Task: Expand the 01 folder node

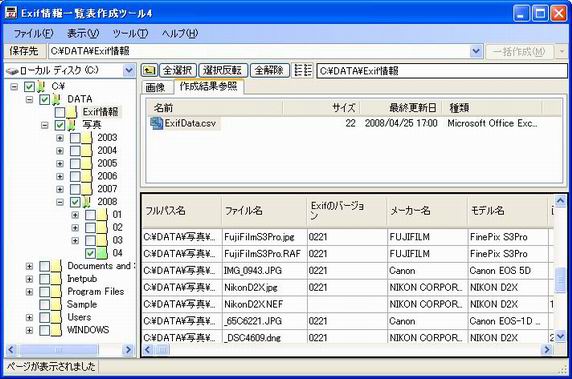Action: 75,215
